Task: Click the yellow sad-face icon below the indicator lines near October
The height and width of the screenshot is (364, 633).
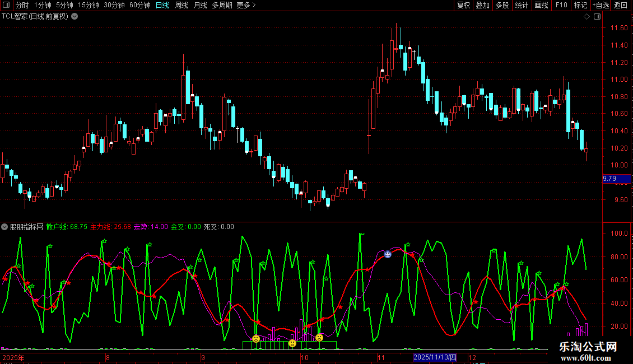Action: pyautogui.click(x=319, y=337)
